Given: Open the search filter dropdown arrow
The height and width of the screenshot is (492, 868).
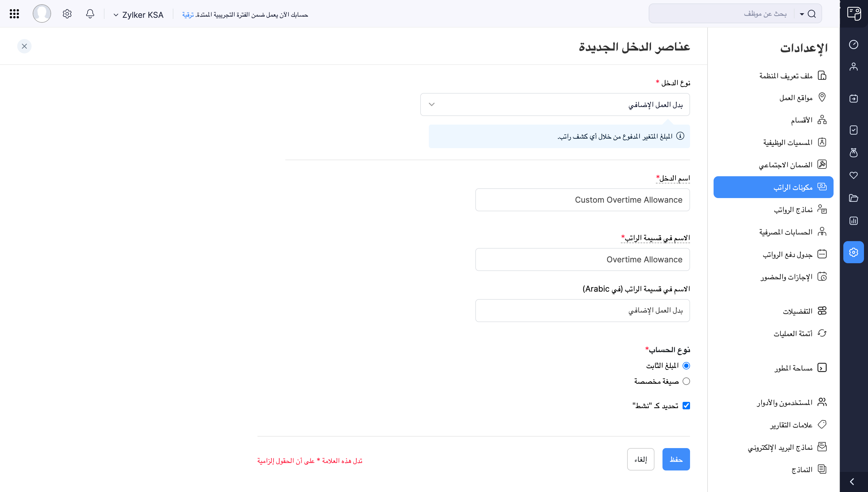Looking at the screenshot, I should pyautogui.click(x=802, y=14).
